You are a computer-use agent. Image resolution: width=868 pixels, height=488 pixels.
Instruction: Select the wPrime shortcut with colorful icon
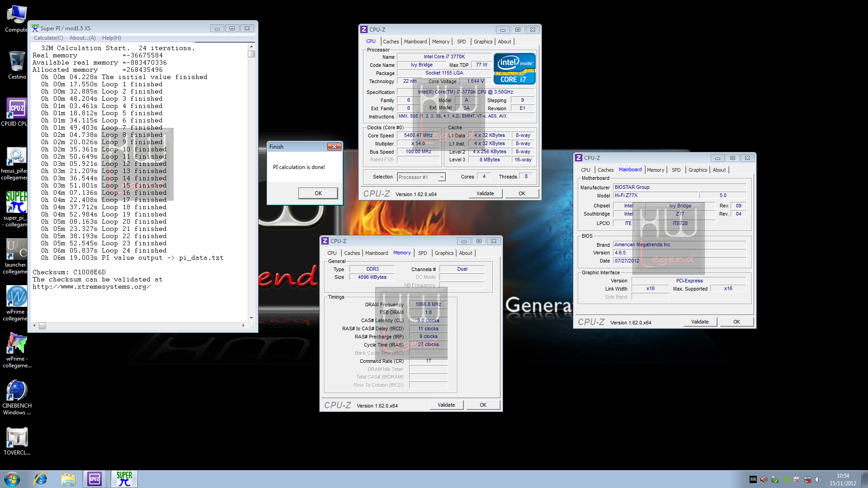pyautogui.click(x=16, y=350)
